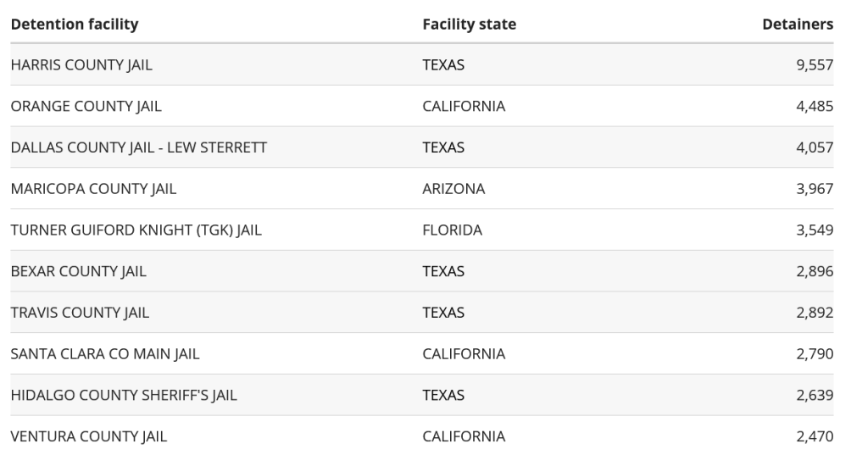The image size is (868, 466).
Task: Select the HARRIS COUNTY JAIL cell
Action: [81, 65]
